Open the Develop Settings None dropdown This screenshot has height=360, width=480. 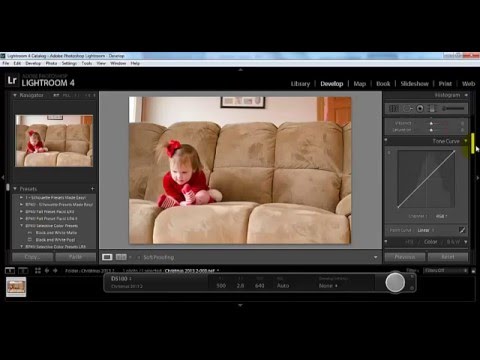point(328,286)
